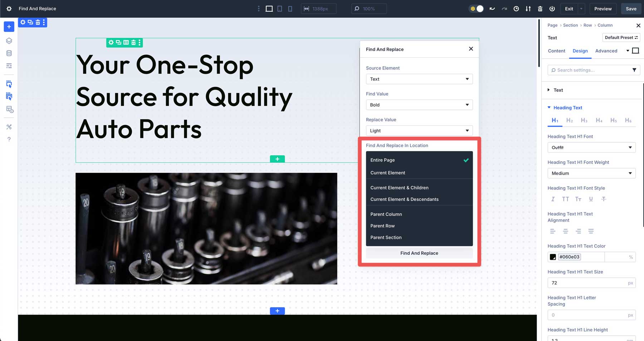The height and width of the screenshot is (341, 644).
Task: Center align the H1 heading text
Action: tap(565, 231)
